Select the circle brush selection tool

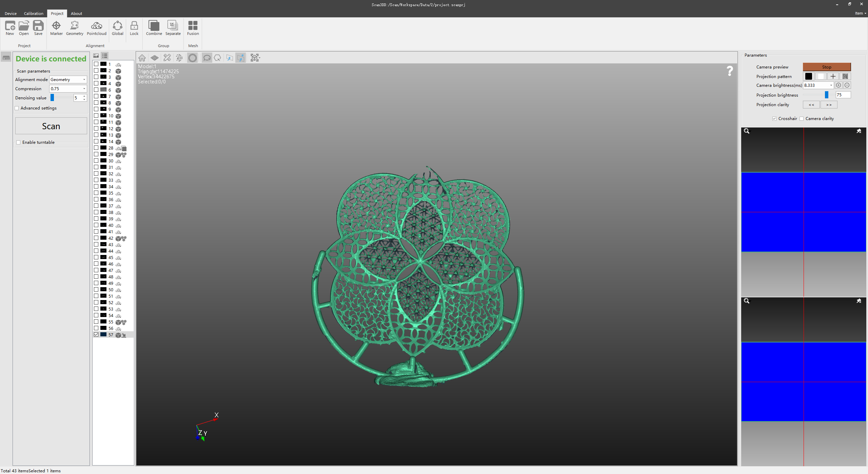193,58
